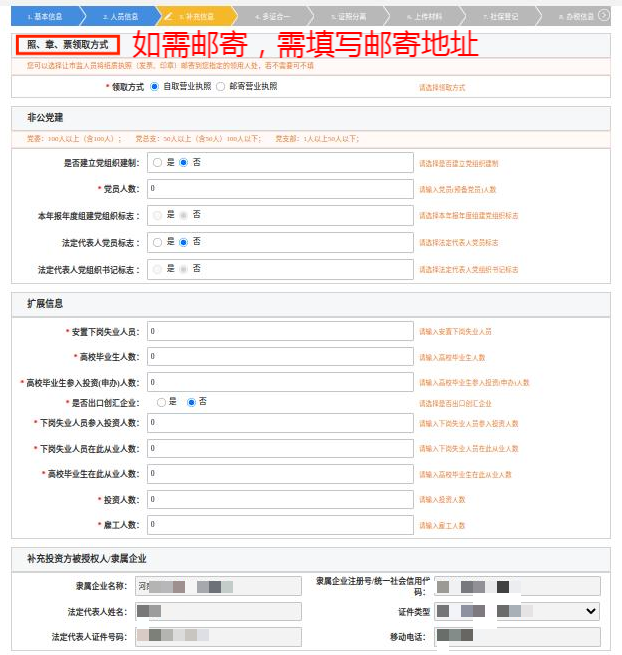The width and height of the screenshot is (622, 655).
Task: Click the 高校毕业生在此从业人数 field
Action: coord(280,474)
